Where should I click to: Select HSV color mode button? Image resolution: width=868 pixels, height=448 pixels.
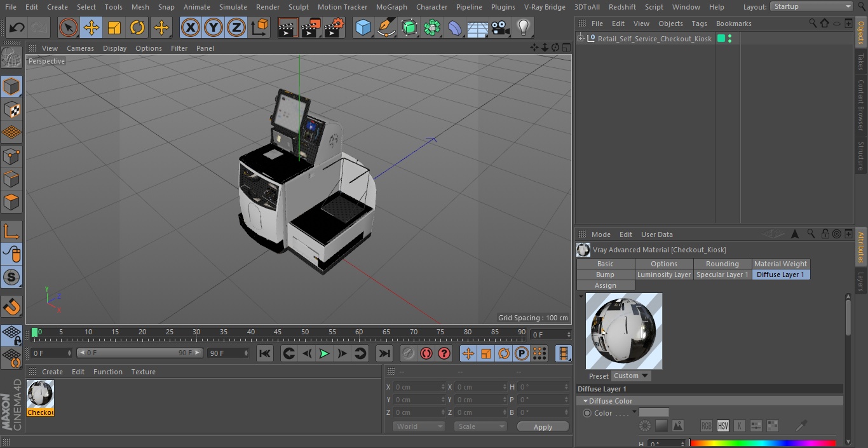722,426
